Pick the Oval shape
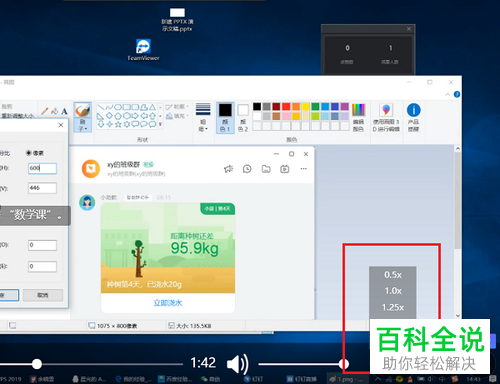This screenshot has height=384, width=500. (x=118, y=107)
